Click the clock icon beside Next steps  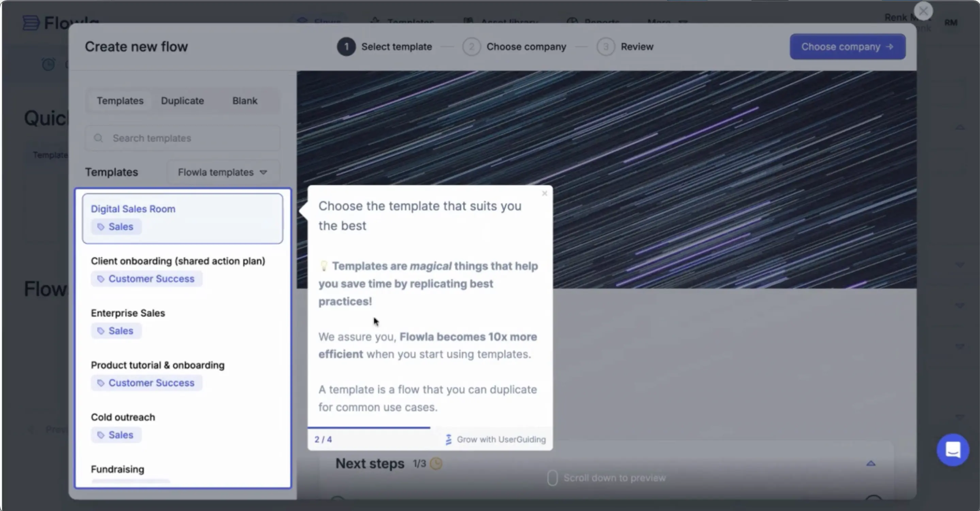coord(436,463)
